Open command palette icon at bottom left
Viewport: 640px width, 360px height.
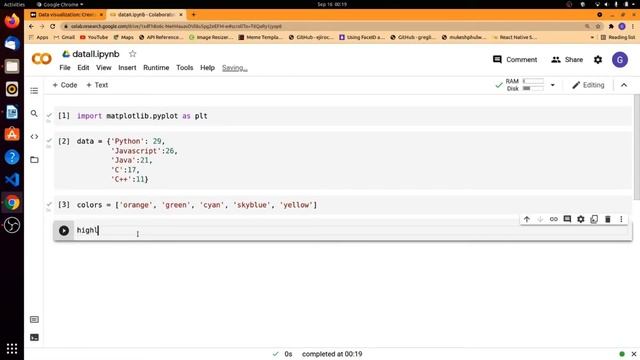pos(34,319)
